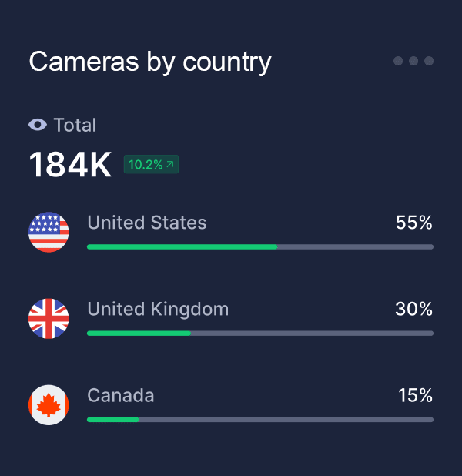
Task: Click the 184K total value
Action: tap(70, 165)
